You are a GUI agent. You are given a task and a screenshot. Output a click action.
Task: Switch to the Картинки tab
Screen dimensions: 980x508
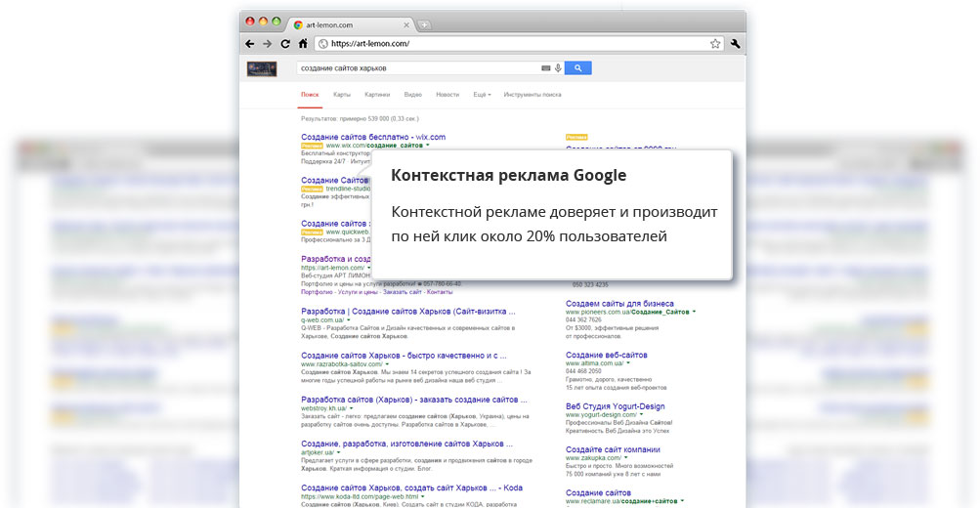point(377,95)
